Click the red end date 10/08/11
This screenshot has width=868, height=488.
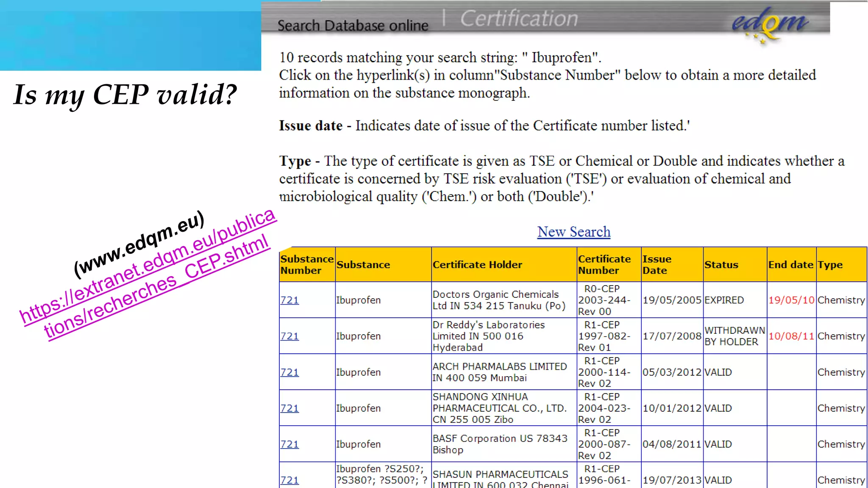(791, 336)
